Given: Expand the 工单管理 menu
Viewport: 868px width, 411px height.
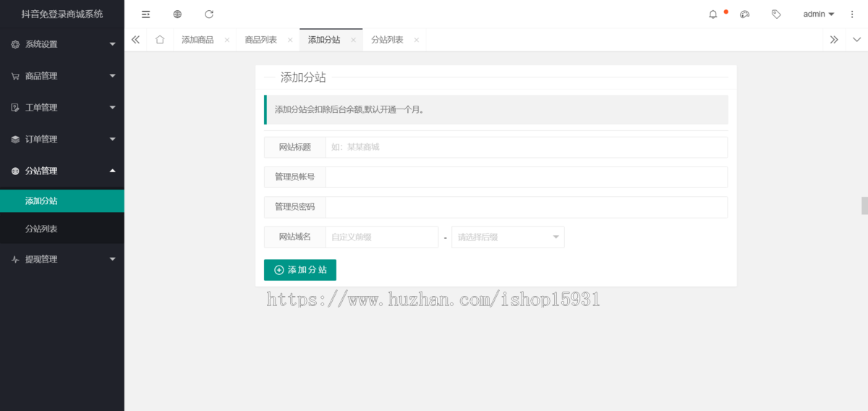Looking at the screenshot, I should pyautogui.click(x=112, y=108).
